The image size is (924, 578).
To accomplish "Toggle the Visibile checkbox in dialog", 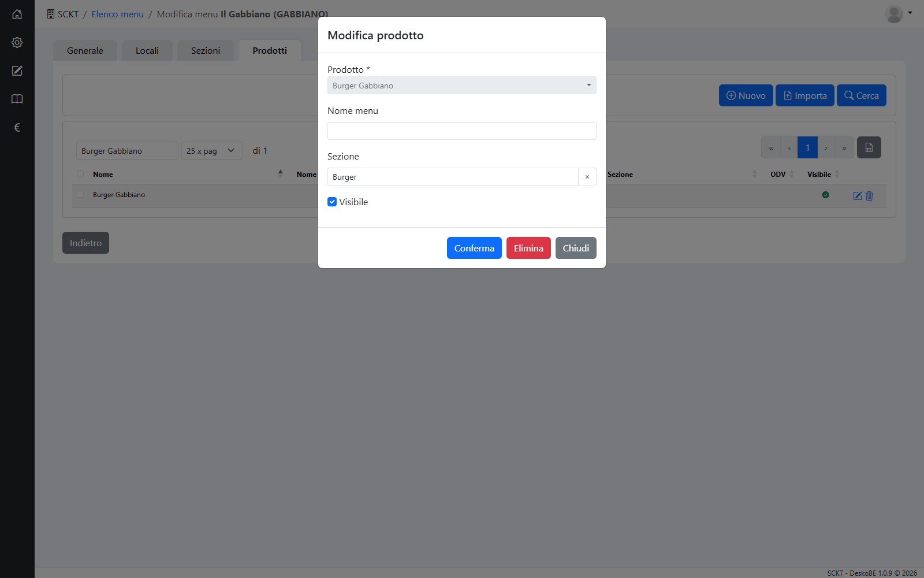I will tap(332, 202).
